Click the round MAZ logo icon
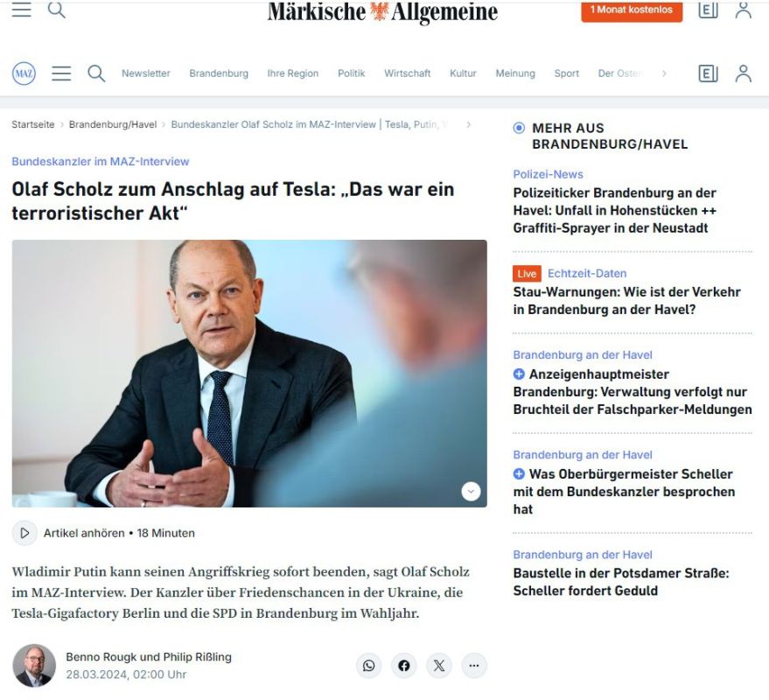This screenshot has width=769, height=700. pos(24,73)
